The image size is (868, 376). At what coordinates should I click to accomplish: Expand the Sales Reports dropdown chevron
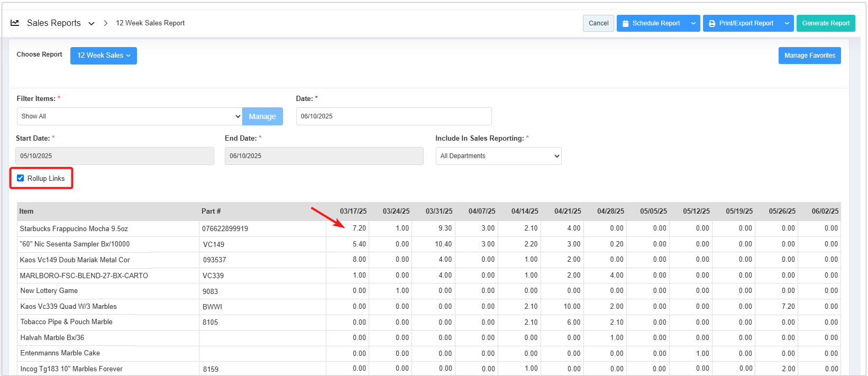tap(92, 23)
